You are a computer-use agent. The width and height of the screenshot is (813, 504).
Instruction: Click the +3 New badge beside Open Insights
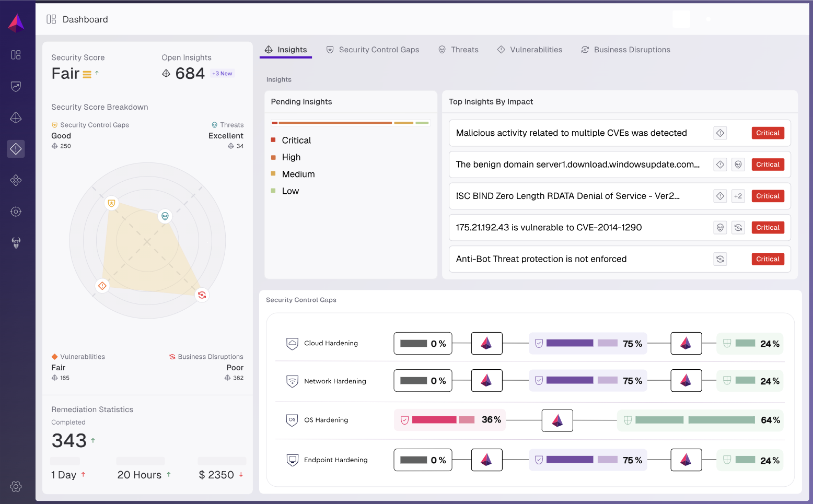point(222,74)
